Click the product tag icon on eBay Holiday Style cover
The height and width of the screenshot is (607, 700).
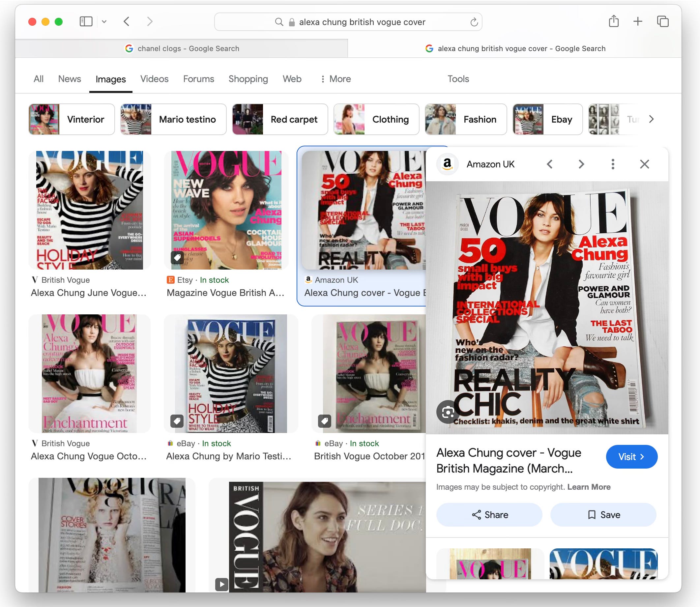point(177,421)
